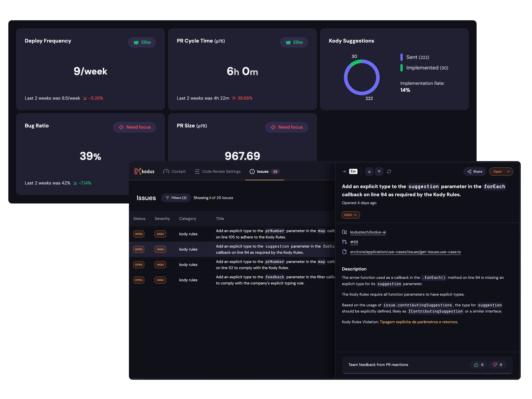Click the Implemented green legend swatch
532x399 pixels.
(401, 68)
